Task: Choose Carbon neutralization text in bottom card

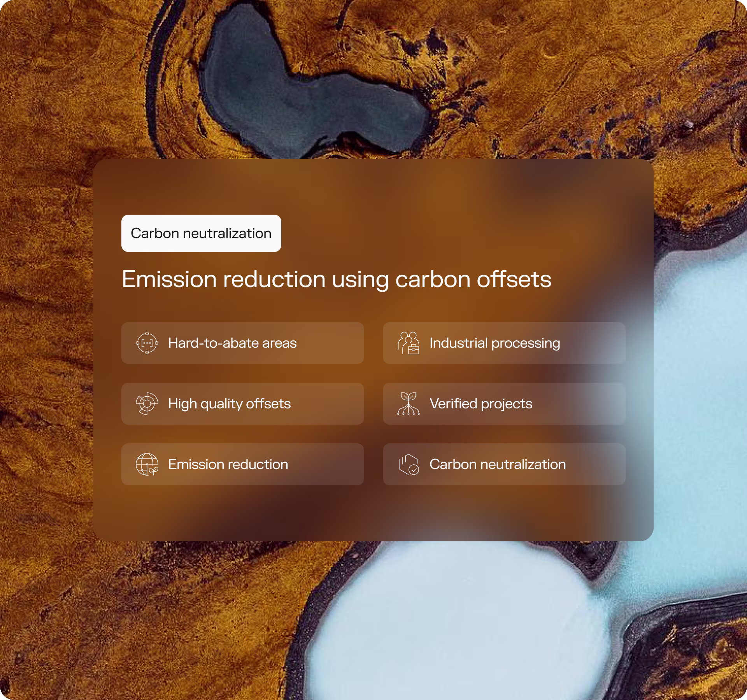Action: point(497,464)
